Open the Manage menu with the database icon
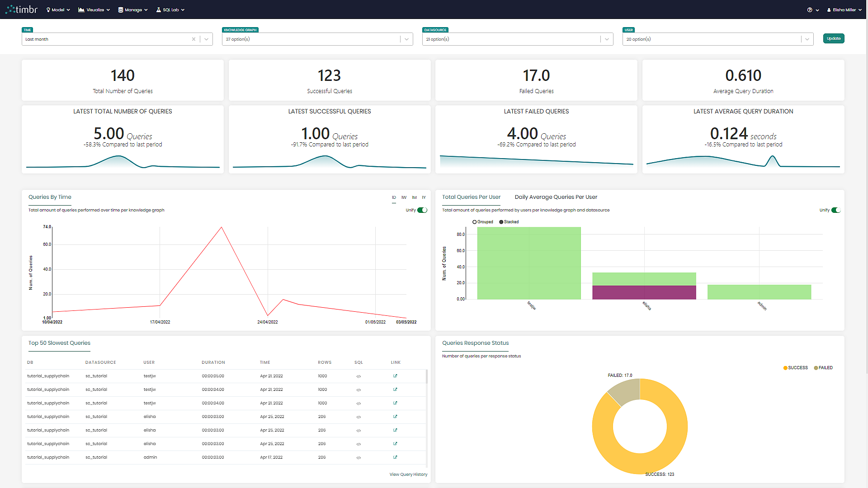Viewport: 868px width, 488px height. click(x=132, y=9)
